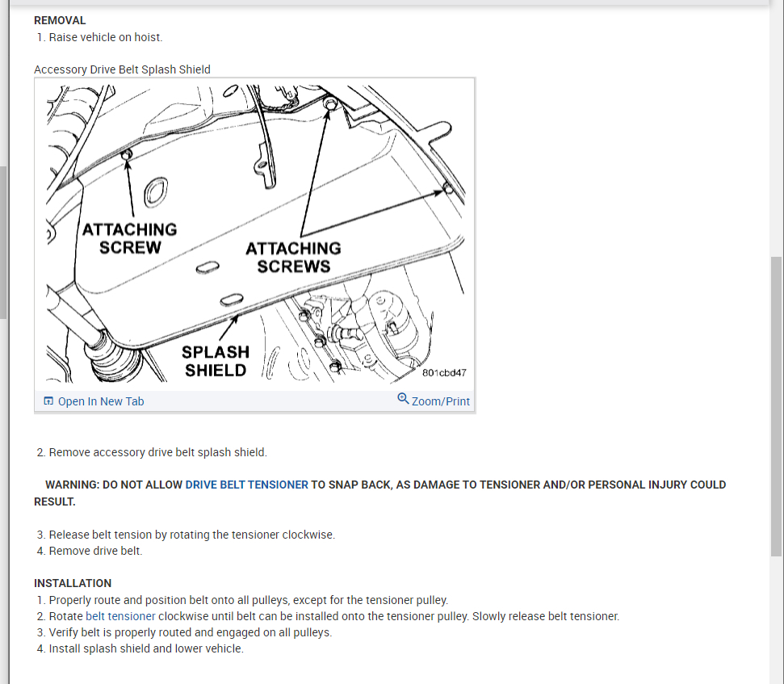Screen dimensions: 784x684
Task: Click the left panel scrollbar thumb
Action: (x=3, y=242)
